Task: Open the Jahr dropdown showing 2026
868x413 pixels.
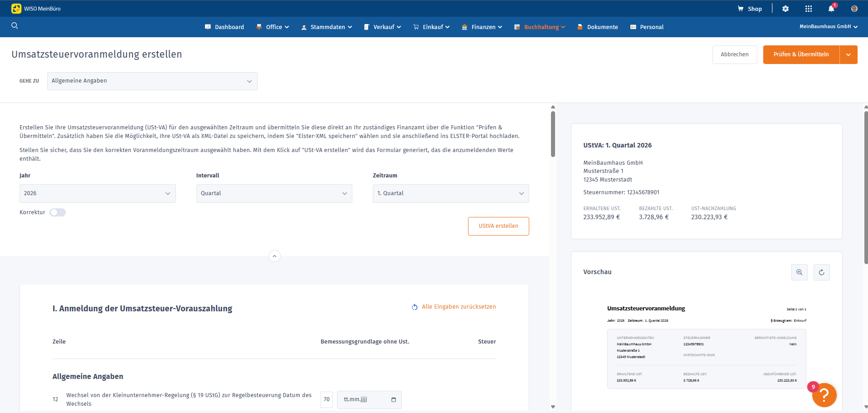Action: coord(98,193)
